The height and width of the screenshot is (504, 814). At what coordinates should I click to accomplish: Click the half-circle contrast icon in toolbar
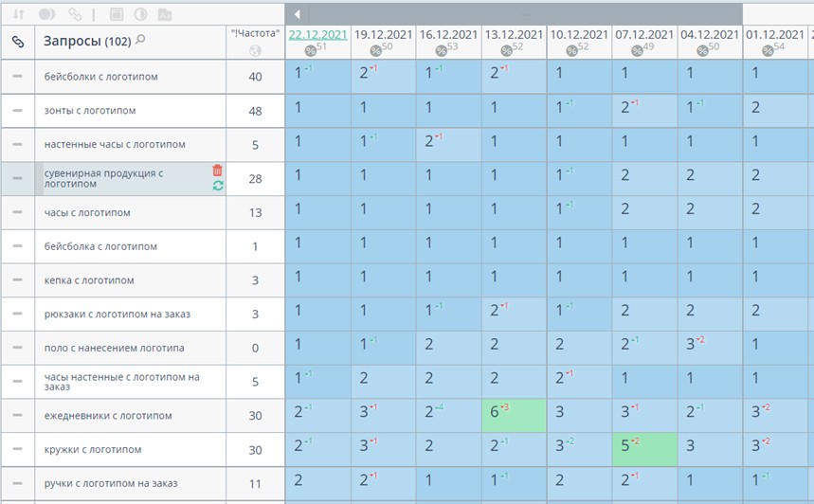(x=140, y=14)
